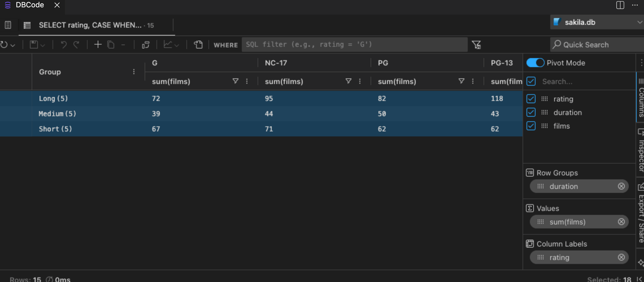This screenshot has height=282, width=644.
Task: Click the duplicate row copy icon
Action: [111, 45]
